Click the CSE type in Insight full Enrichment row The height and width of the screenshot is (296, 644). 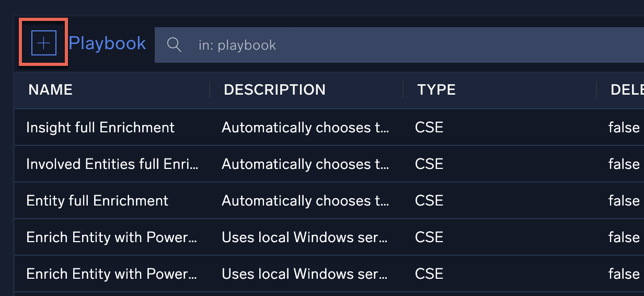click(429, 127)
